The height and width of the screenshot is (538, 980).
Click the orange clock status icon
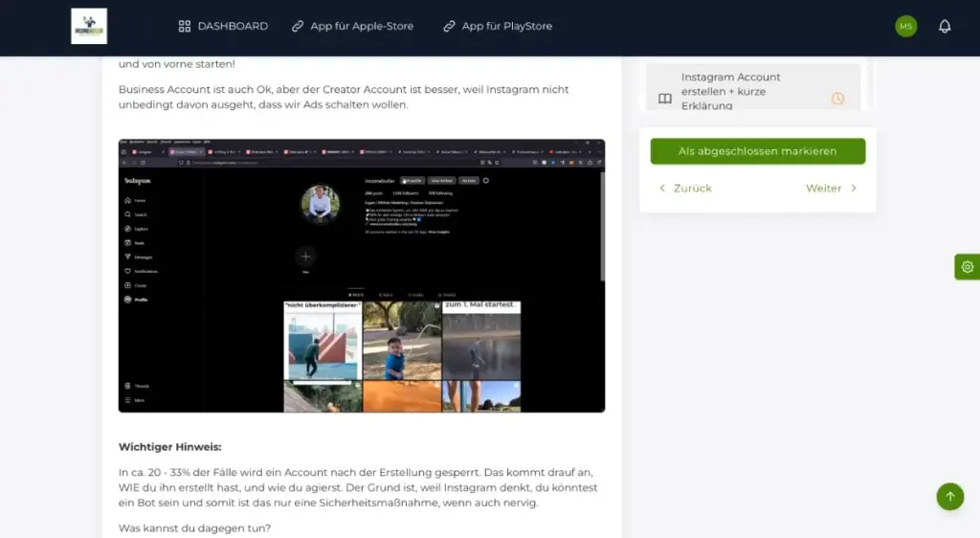(837, 99)
